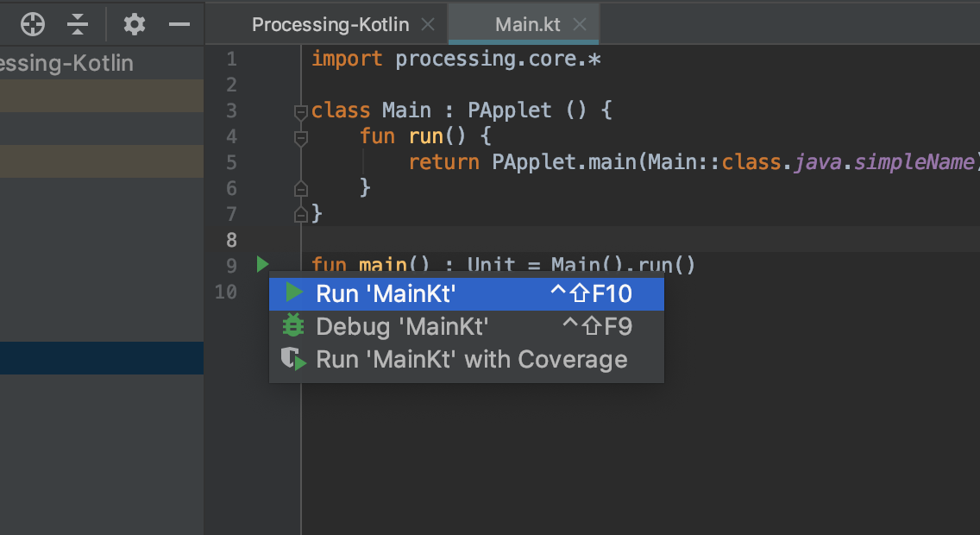The image size is (980, 535).
Task: Click the locate/scroll-from-source target icon
Action: 33,24
